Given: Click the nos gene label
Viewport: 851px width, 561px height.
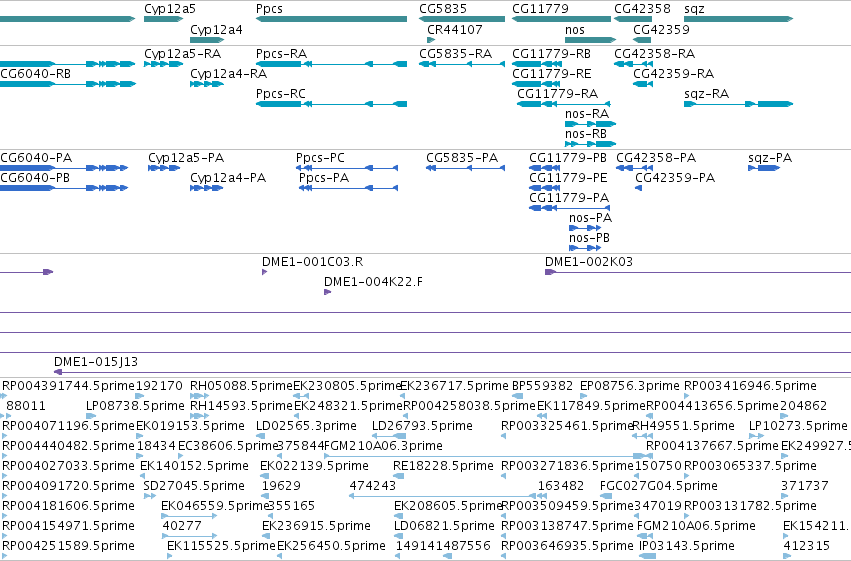Looking at the screenshot, I should click(575, 29).
